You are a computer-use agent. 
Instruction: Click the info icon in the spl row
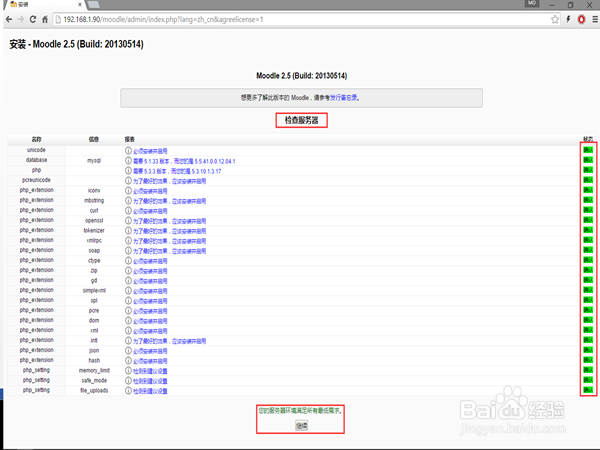point(129,301)
